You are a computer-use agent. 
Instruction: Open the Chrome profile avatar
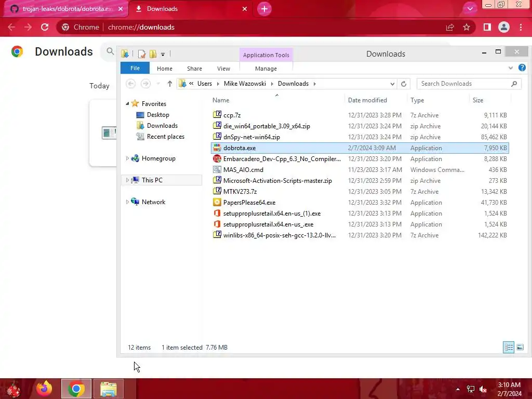coord(504,27)
